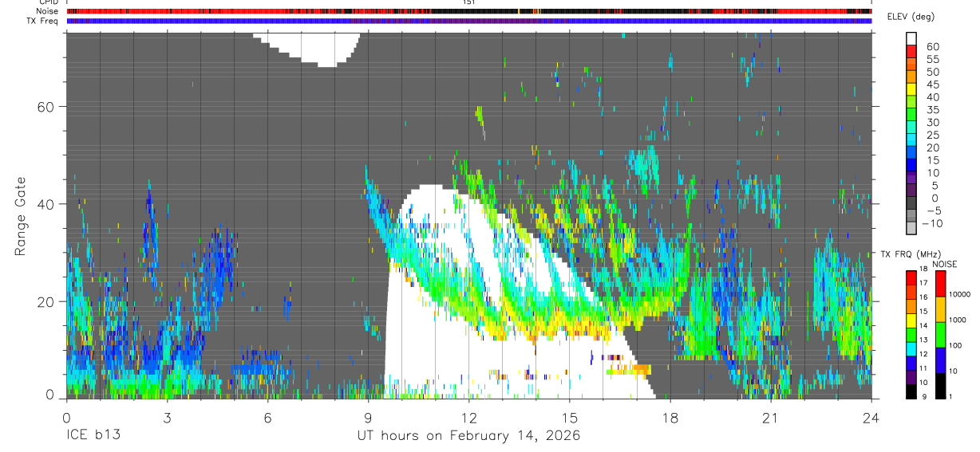
Task: Click the amber 1000–10000 swatch in NOISE scale
Action: [x=940, y=309]
